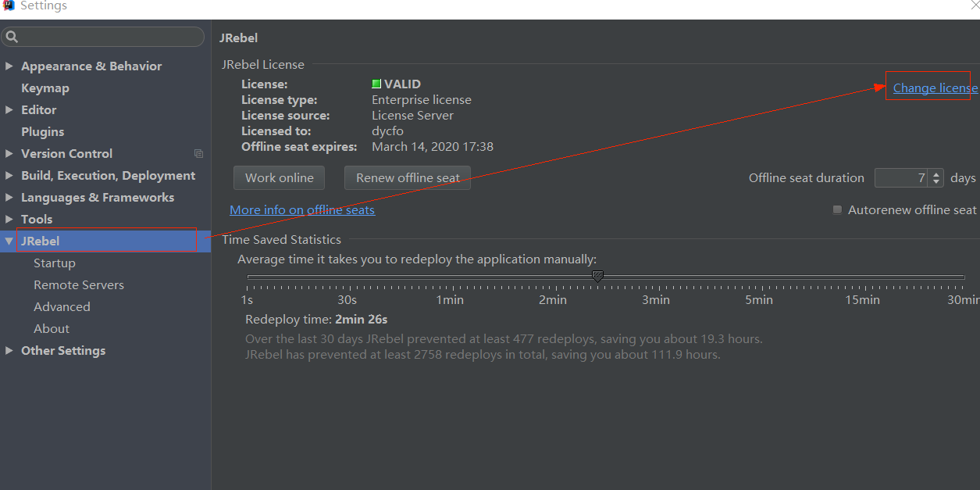This screenshot has width=980, height=490.
Task: Click the redeploy time slider thumb
Action: click(x=597, y=277)
